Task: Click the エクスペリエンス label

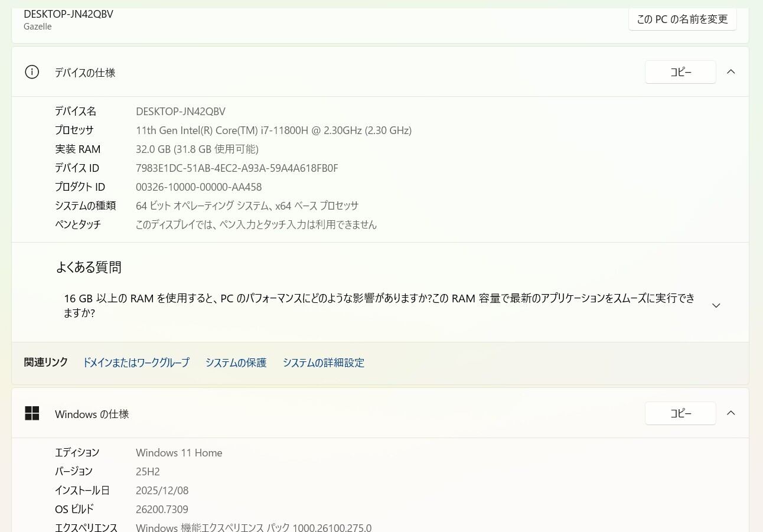Action: [x=86, y=527]
